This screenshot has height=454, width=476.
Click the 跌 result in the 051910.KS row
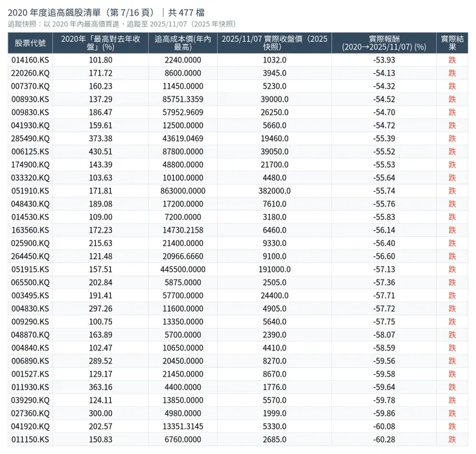click(452, 190)
